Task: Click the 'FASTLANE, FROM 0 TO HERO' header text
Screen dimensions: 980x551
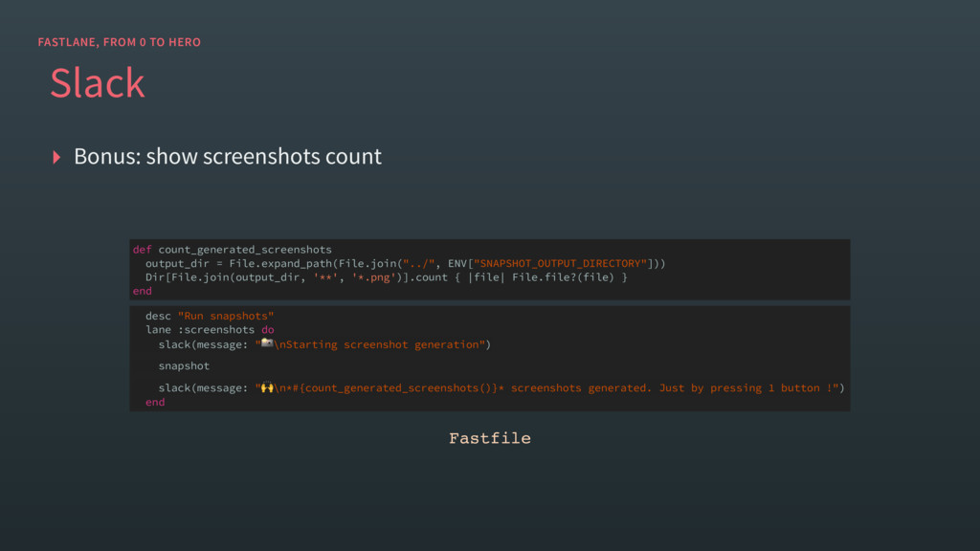Action: click(120, 42)
